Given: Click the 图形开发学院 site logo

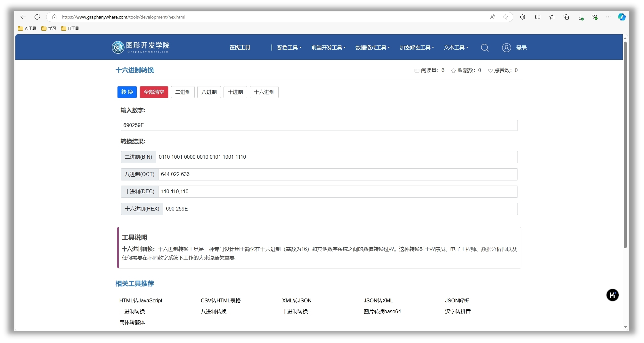Looking at the screenshot, I should 140,47.
